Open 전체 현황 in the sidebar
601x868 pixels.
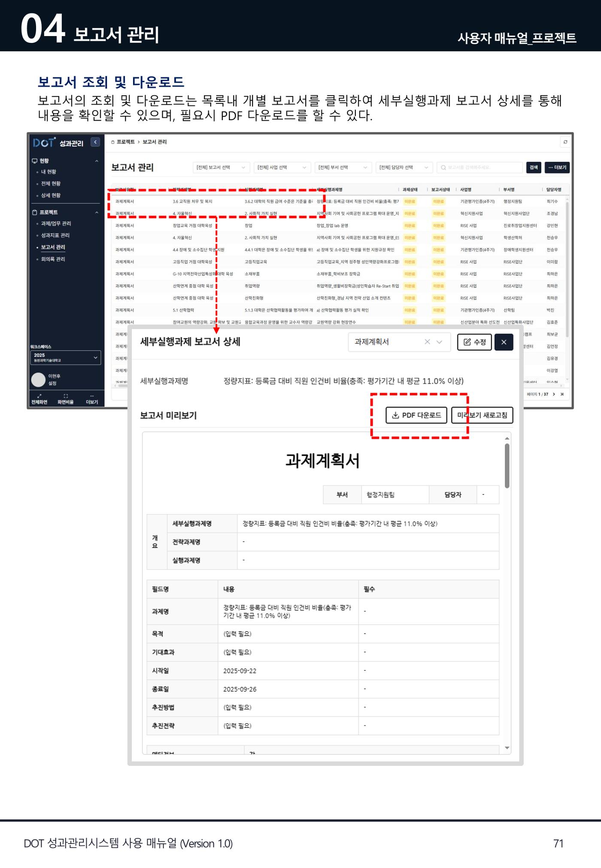pyautogui.click(x=51, y=184)
